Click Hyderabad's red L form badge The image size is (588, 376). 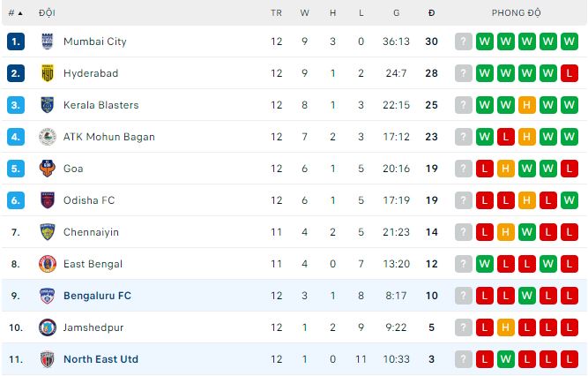pyautogui.click(x=569, y=73)
